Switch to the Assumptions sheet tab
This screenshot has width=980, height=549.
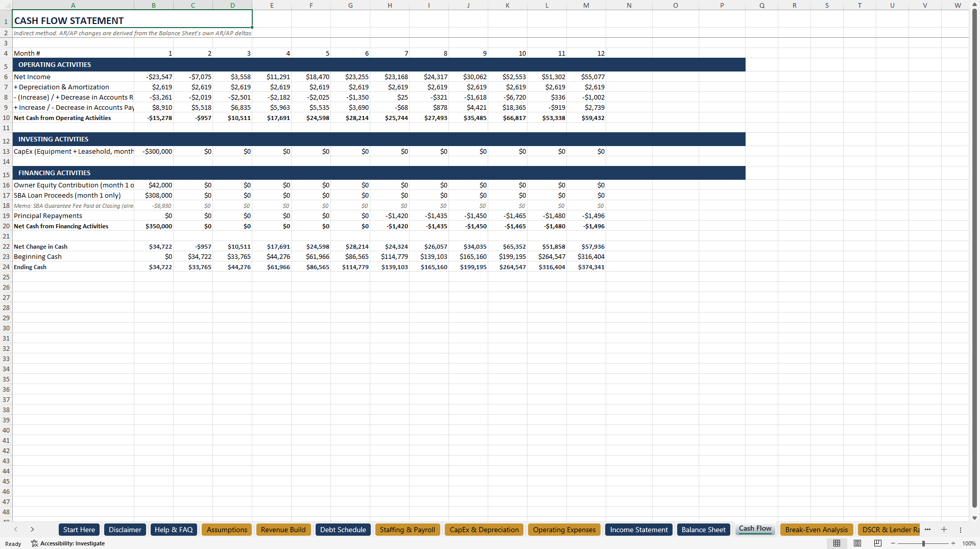tap(227, 530)
